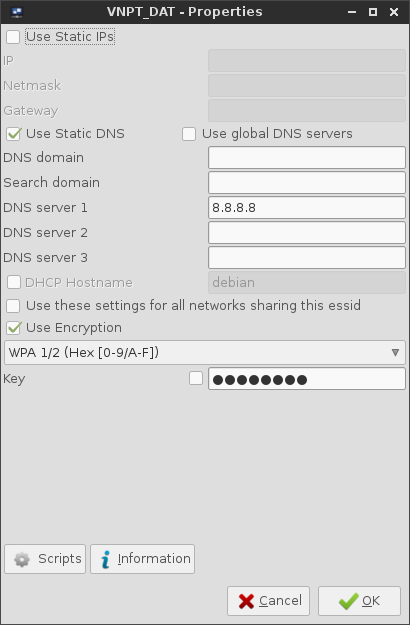Image resolution: width=410 pixels, height=625 pixels.
Task: Select the Search domain text field
Action: coord(307,183)
